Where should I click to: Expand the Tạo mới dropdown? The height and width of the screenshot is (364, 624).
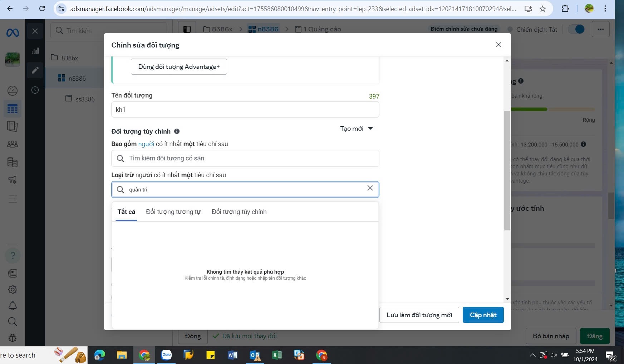(356, 129)
